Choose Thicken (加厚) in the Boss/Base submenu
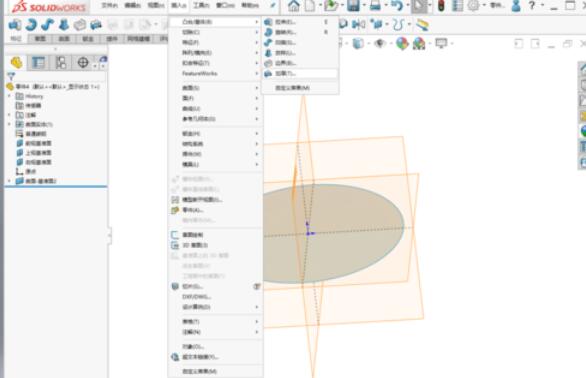The height and width of the screenshot is (378, 586). 301,74
